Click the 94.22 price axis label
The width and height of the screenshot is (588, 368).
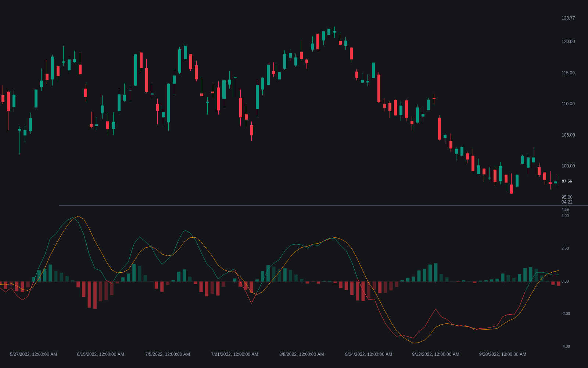(x=567, y=202)
